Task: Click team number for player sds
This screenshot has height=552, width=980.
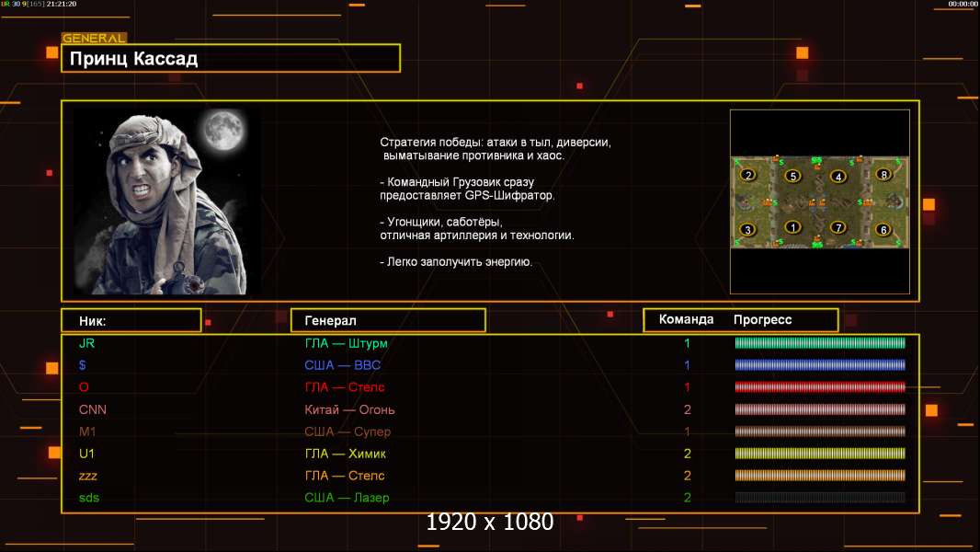Action: (687, 498)
